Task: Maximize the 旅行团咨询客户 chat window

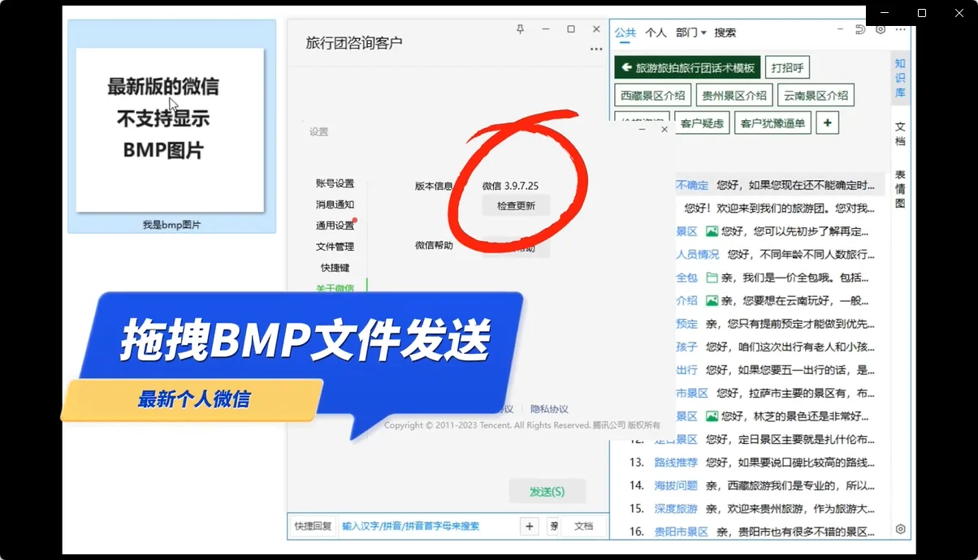Action: 571,29
